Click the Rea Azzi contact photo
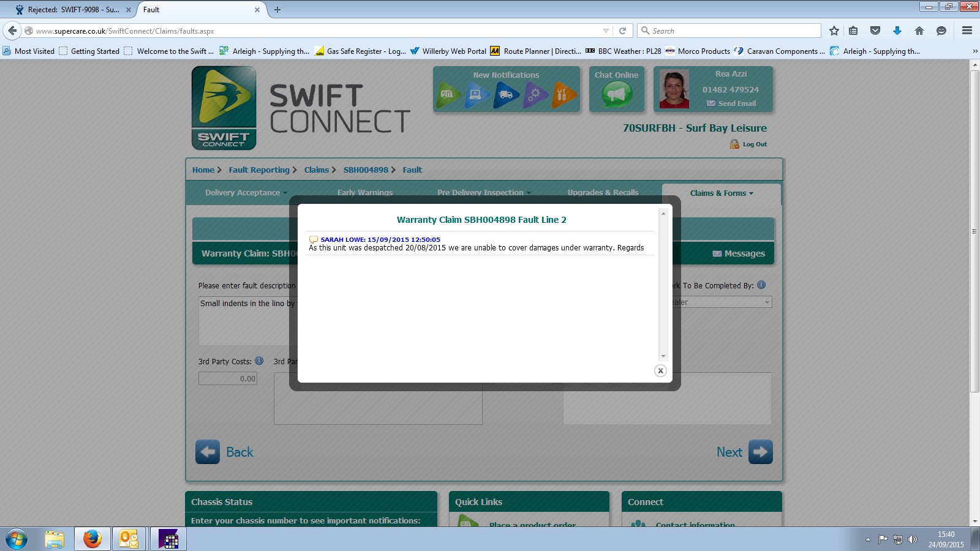This screenshot has height=551, width=980. point(674,89)
